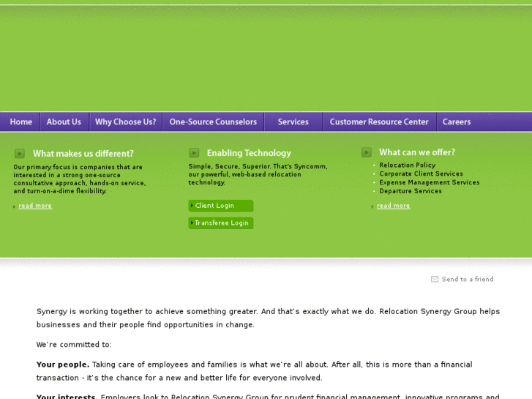Click the play icon beside Enabling Technology
The image size is (532, 399).
194,153
